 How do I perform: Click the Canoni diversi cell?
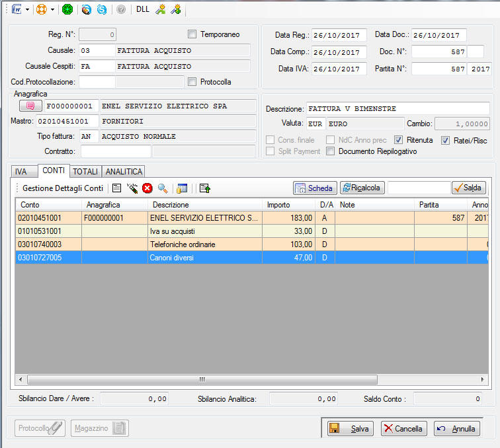[x=205, y=258]
